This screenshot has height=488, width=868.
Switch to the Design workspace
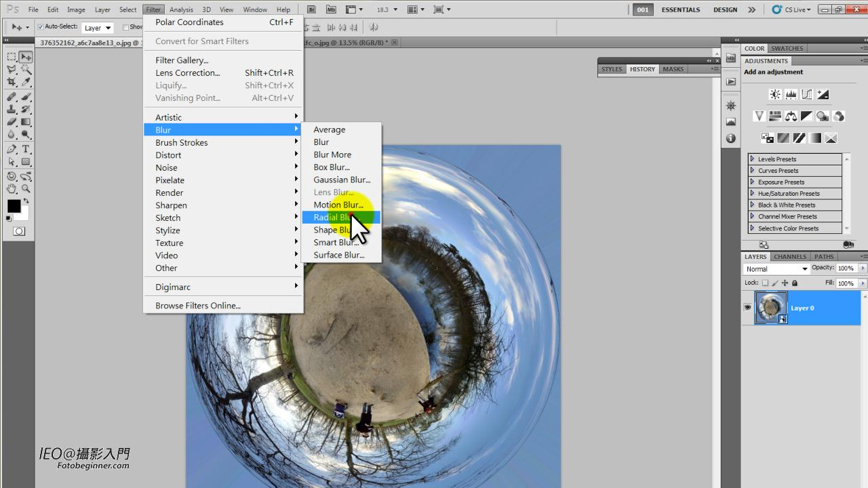[x=725, y=9]
